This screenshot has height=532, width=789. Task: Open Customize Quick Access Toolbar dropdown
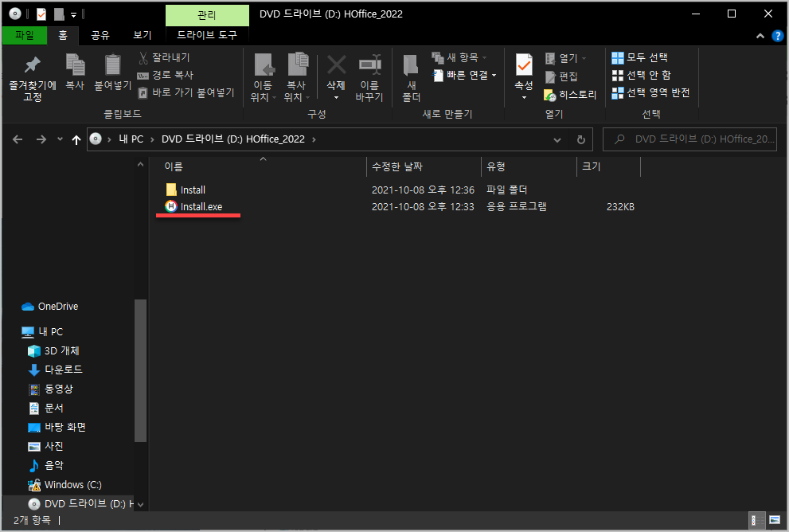coord(73,14)
